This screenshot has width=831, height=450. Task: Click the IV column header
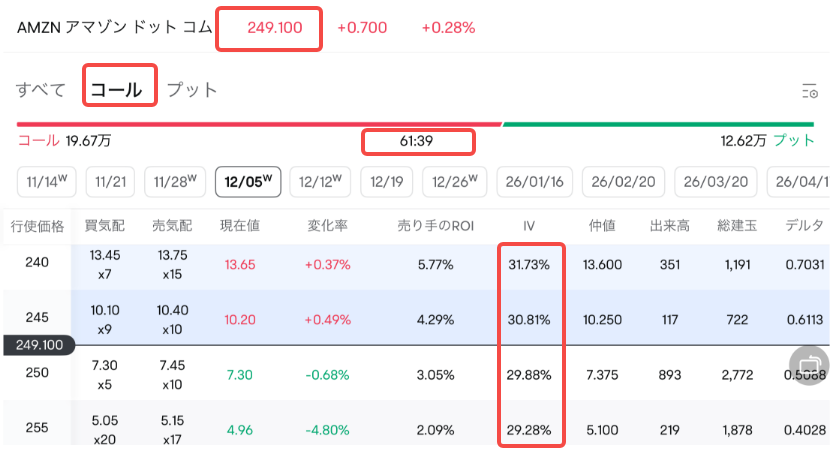click(528, 226)
